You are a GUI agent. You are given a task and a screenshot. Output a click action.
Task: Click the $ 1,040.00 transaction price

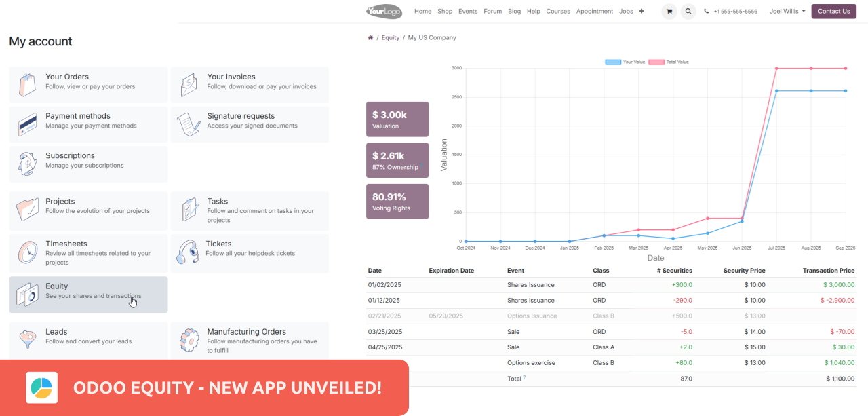(839, 363)
